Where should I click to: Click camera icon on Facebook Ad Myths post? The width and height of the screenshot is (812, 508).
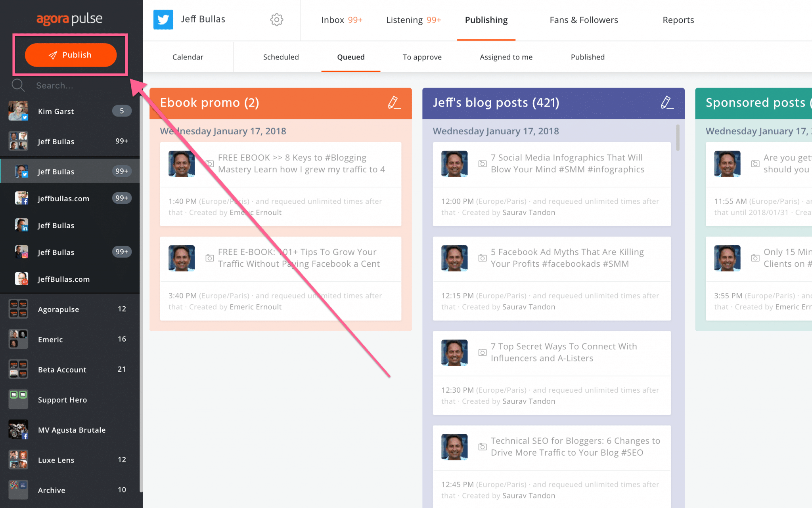(x=482, y=258)
